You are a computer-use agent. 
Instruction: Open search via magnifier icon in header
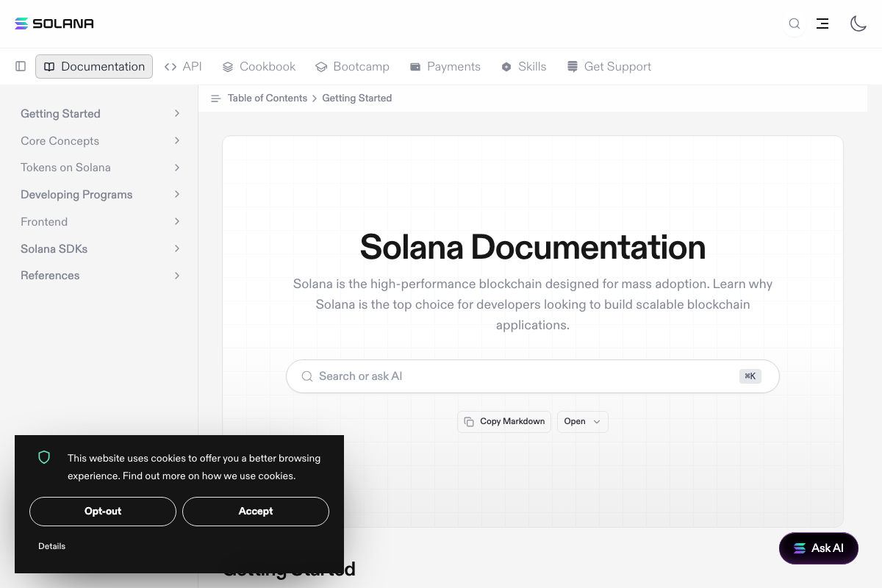pos(795,24)
